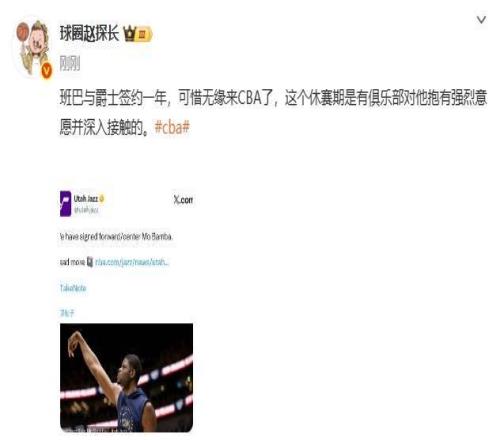The width and height of the screenshot is (500, 440).
Task: Open the 球圈赵探长 username link
Action: tap(89, 34)
